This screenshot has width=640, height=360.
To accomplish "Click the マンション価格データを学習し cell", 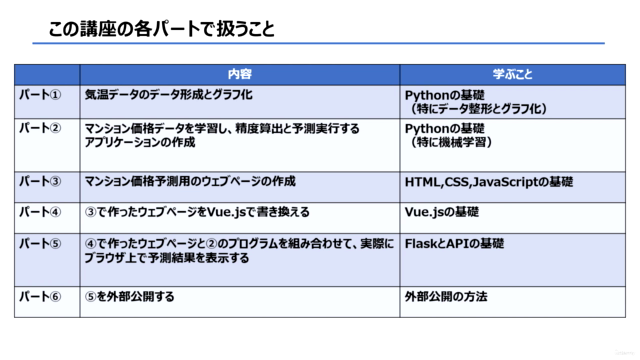I will click(x=240, y=145).
